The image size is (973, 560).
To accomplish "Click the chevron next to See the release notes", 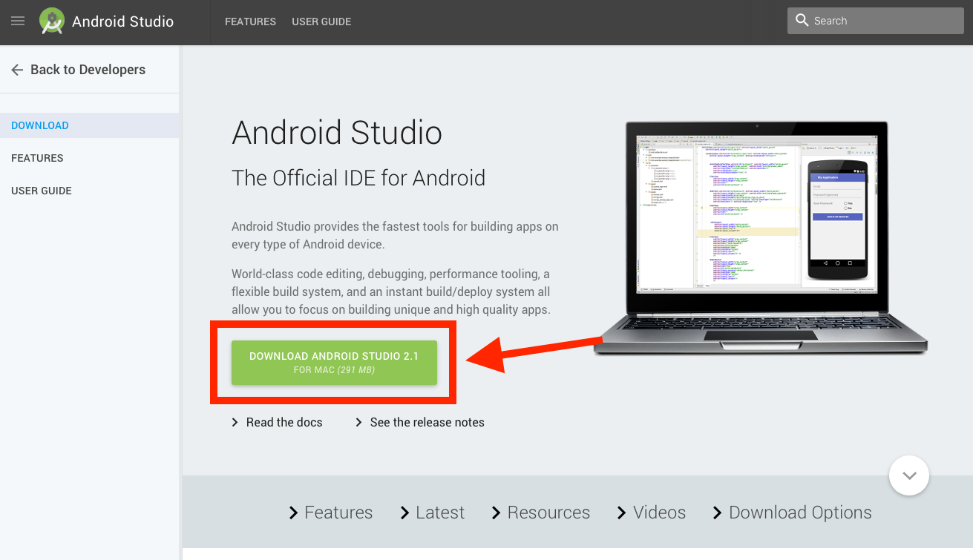I will (x=359, y=422).
